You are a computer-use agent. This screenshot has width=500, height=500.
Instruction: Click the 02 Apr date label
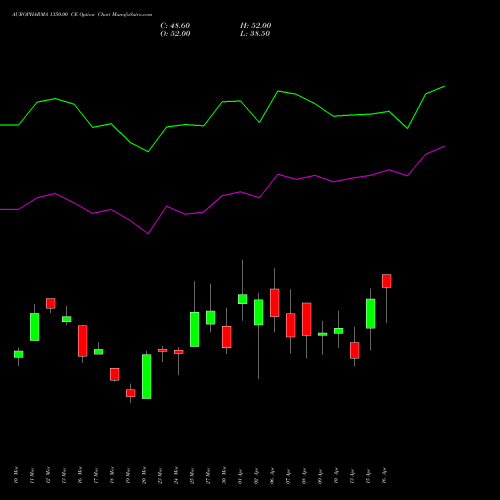pos(256,476)
